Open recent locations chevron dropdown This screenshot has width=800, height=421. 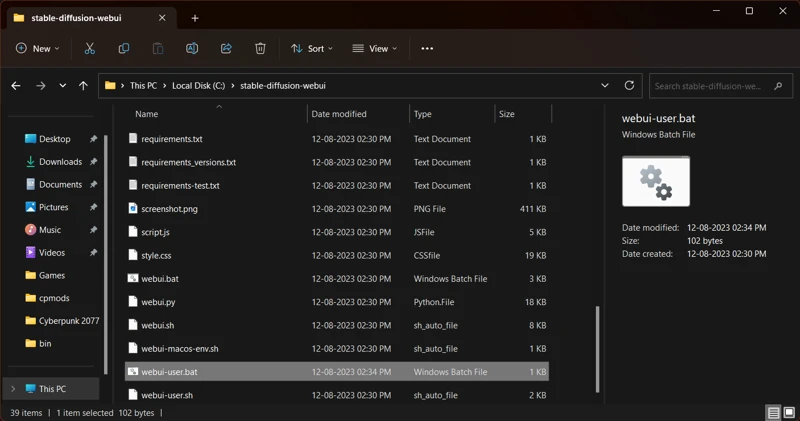[x=62, y=86]
